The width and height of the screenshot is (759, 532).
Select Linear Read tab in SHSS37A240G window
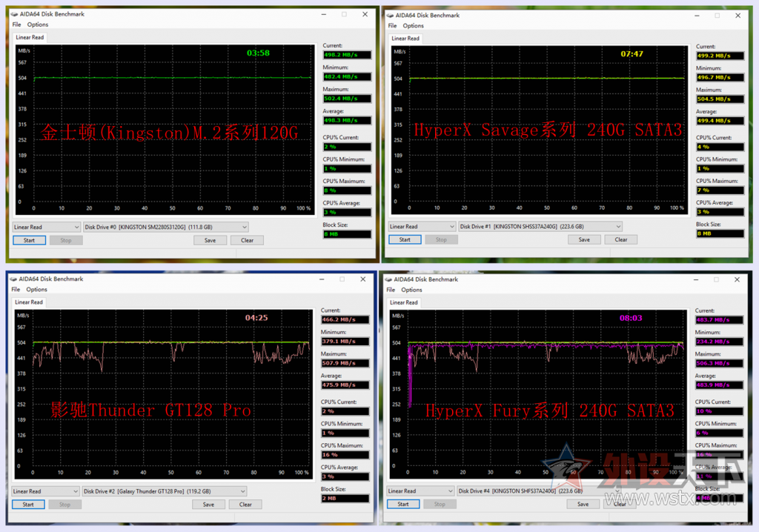(405, 39)
